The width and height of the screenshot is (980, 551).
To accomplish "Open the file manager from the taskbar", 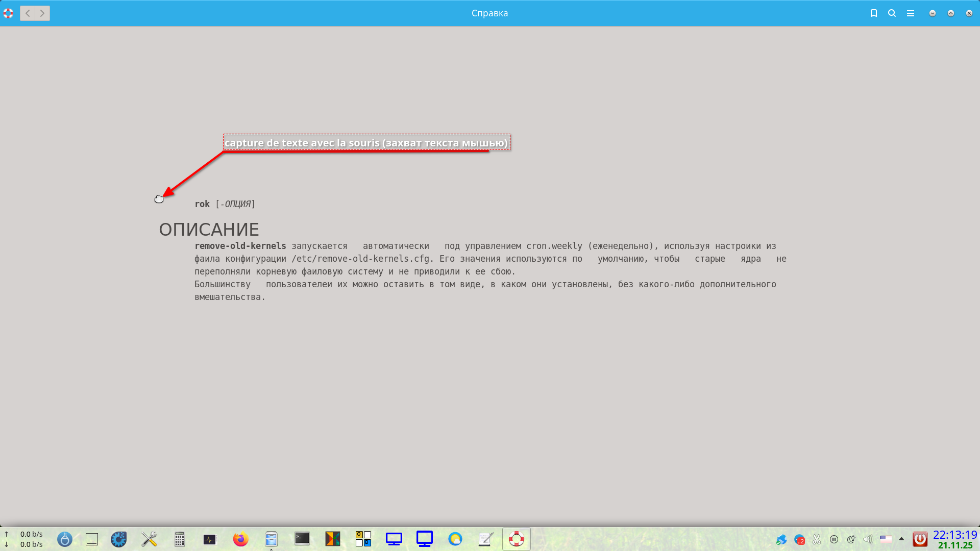I will (271, 539).
